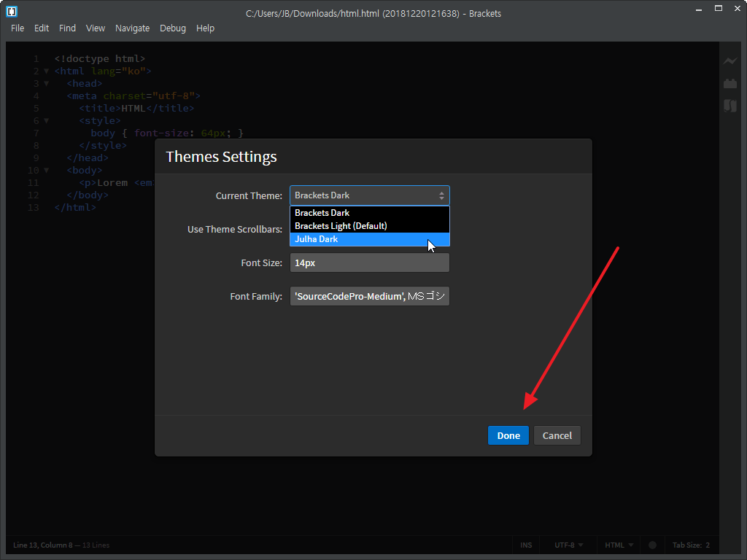The height and width of the screenshot is (560, 747).
Task: Click the tab size value 2
Action: click(x=708, y=545)
